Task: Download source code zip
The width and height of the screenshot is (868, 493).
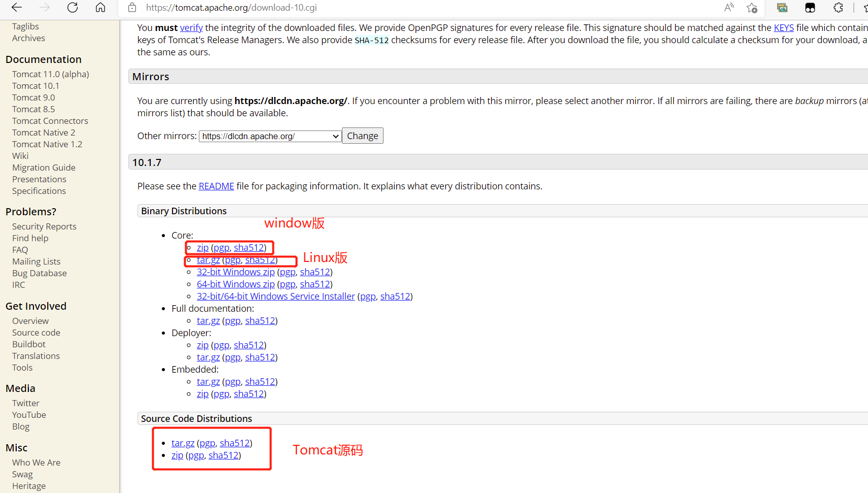Action: pos(177,455)
